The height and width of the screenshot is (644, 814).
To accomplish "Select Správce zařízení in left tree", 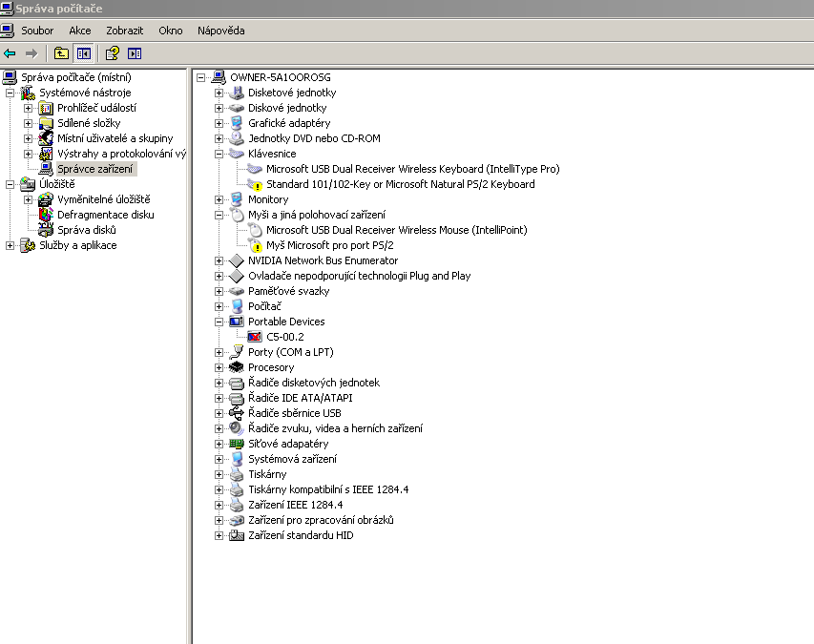I will point(95,169).
